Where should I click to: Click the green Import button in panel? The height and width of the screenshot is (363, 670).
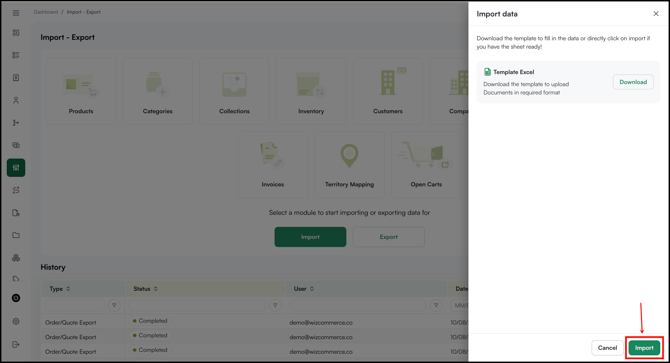644,348
